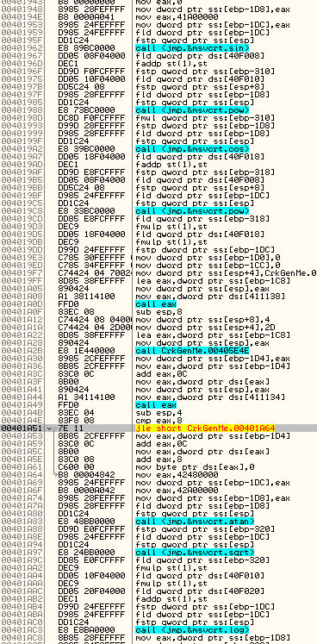Select the msvcrt.pow call at address 004019C8
This screenshot has height=644, width=317.
tap(192, 210)
